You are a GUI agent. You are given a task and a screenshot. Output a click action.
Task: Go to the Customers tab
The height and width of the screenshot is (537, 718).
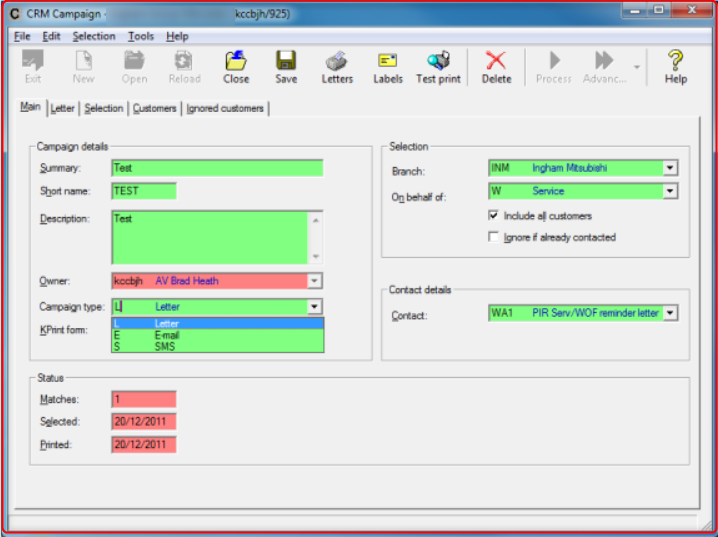point(154,109)
